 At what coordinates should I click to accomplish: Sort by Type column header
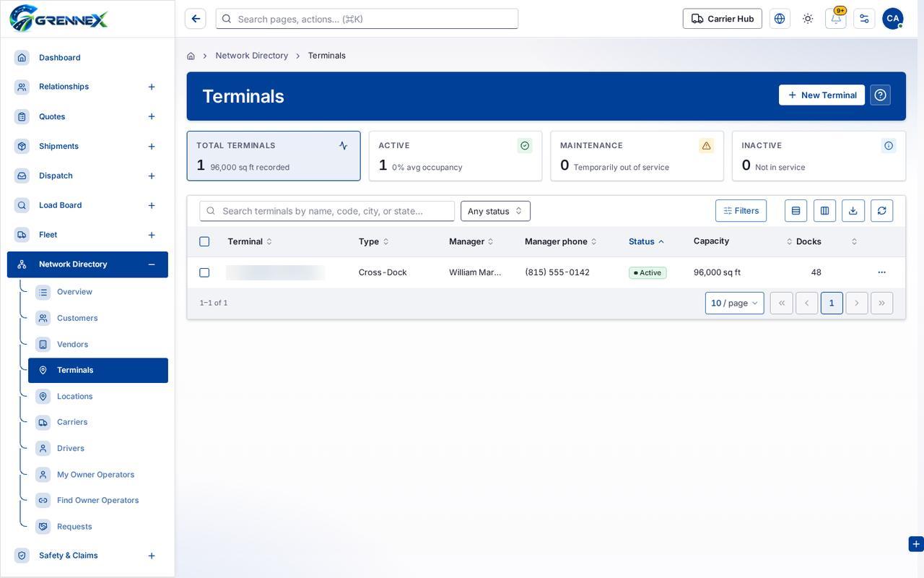pos(373,241)
